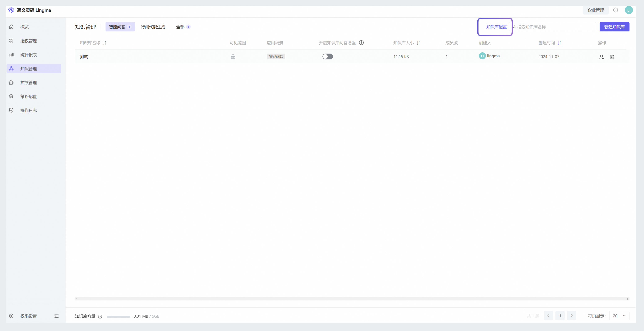The width and height of the screenshot is (644, 331).
Task: Click the lingma creator name
Action: point(493,56)
